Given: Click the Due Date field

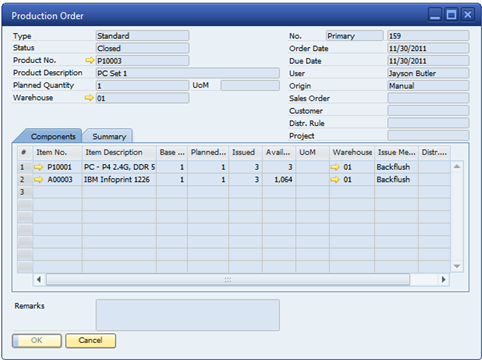Looking at the screenshot, I should [428, 61].
